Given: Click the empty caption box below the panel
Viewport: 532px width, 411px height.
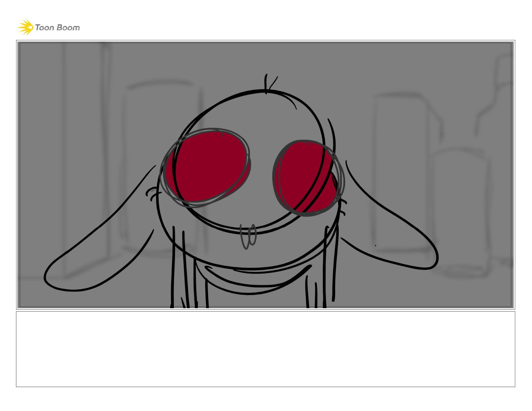Looking at the screenshot, I should point(265,349).
